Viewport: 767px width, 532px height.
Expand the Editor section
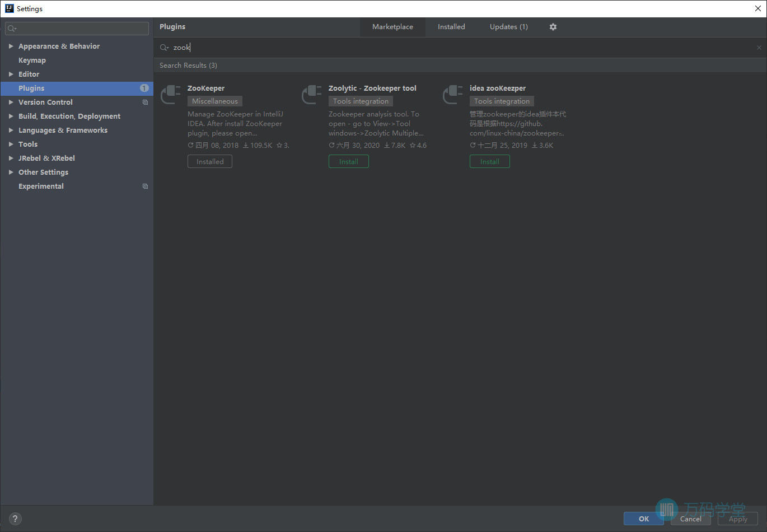pyautogui.click(x=11, y=74)
